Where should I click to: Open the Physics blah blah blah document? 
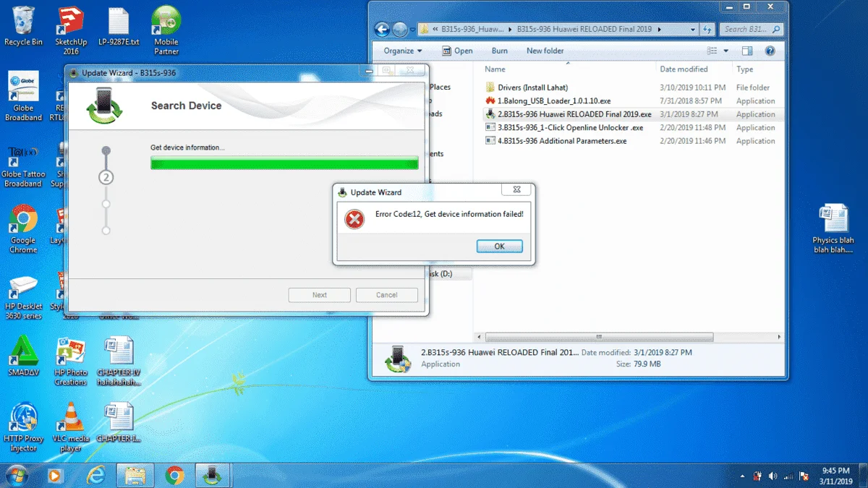(833, 228)
